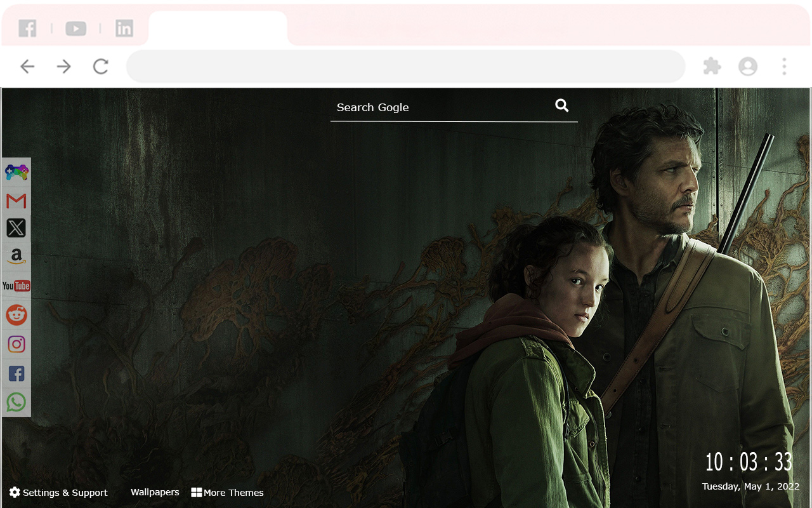The height and width of the screenshot is (508, 812).
Task: Open the Amazon shortcut in sidebar
Action: pyautogui.click(x=16, y=257)
